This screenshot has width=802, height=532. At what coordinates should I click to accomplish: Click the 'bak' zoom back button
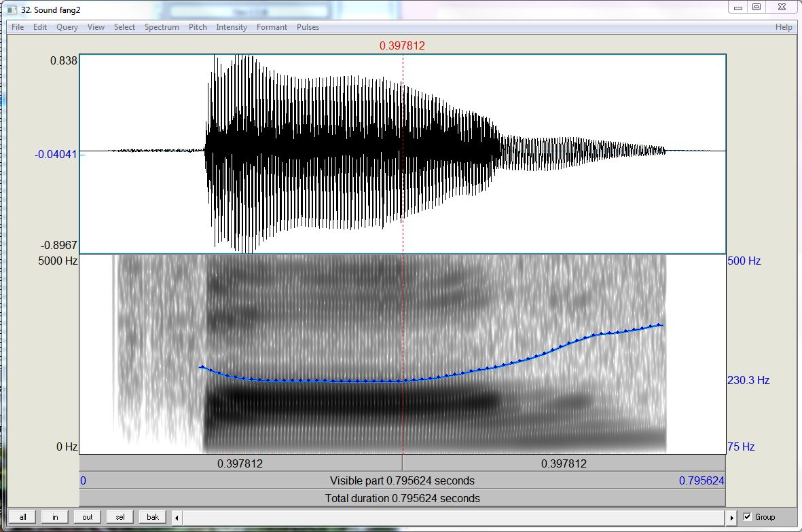[x=153, y=517]
